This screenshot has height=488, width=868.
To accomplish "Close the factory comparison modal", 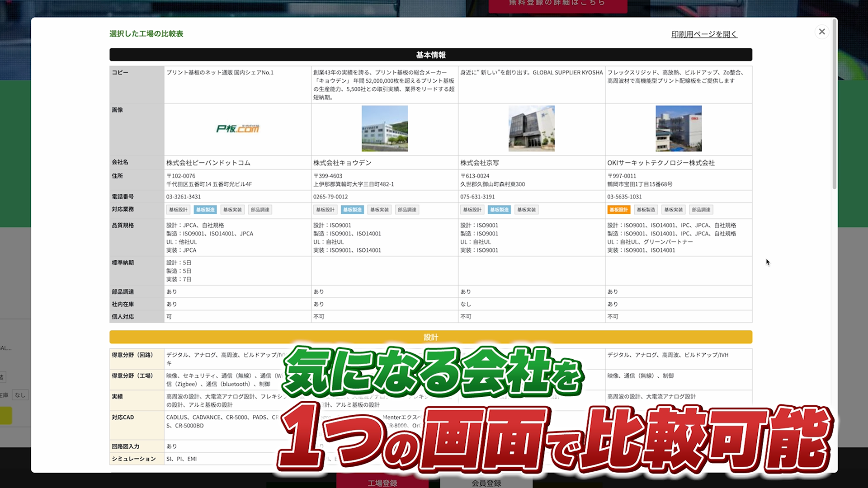I will (821, 32).
